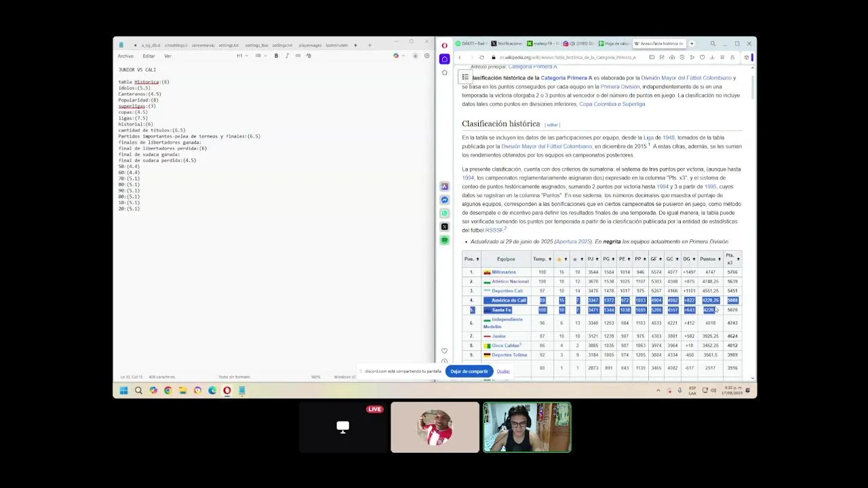The width and height of the screenshot is (868, 488).
Task: Open Opera start page home icon
Action: point(444,59)
